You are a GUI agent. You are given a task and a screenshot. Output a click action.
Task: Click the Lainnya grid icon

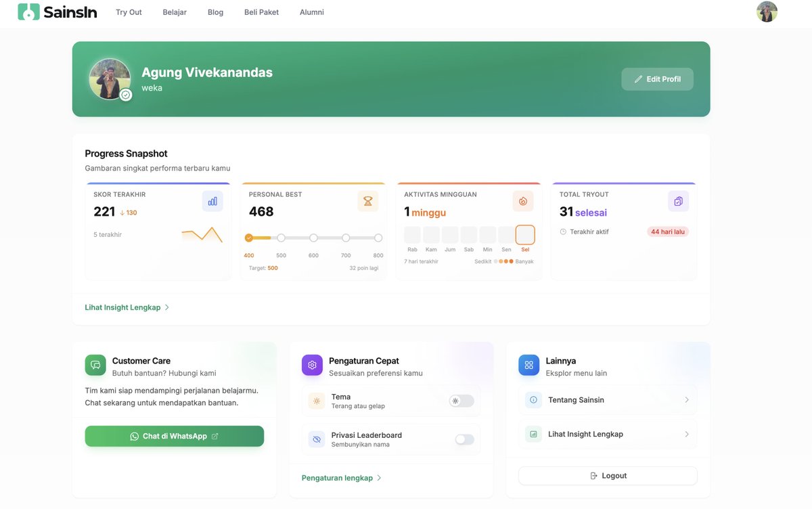click(529, 365)
